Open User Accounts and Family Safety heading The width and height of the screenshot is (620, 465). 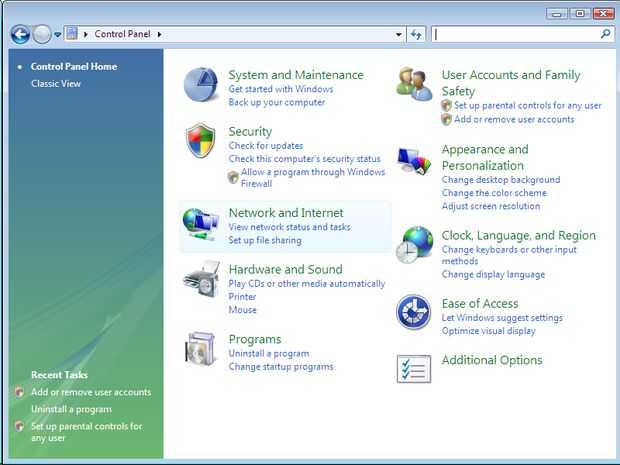pos(511,83)
